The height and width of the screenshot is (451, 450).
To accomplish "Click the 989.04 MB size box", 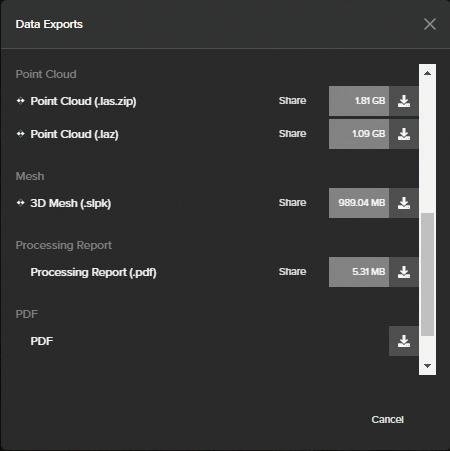I will coord(359,203).
